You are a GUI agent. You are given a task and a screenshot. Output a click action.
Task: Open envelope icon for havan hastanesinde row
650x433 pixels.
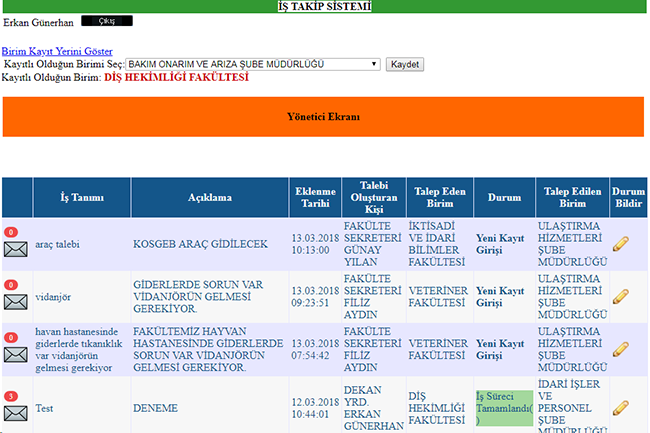point(16,354)
